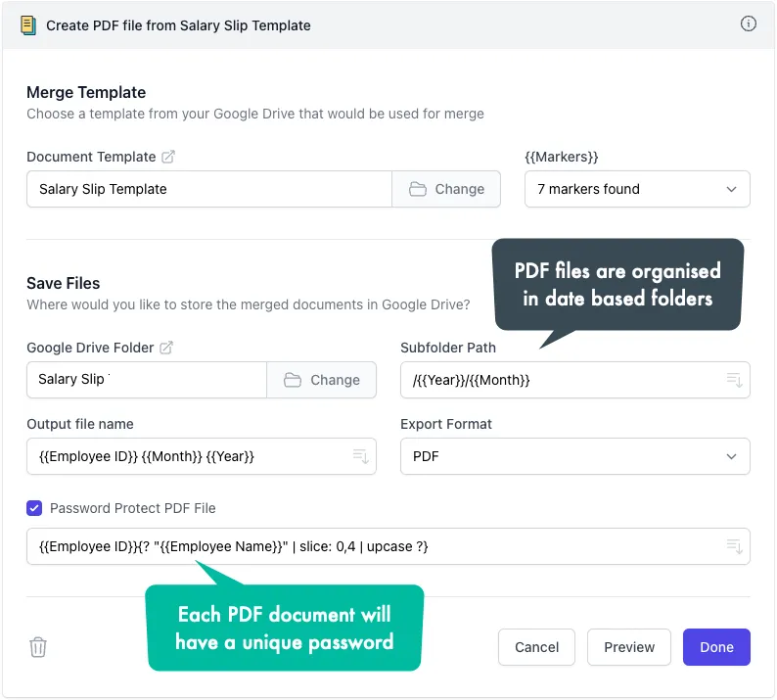Click the Google Drive Folder name field
The image size is (777, 700).
click(x=147, y=380)
